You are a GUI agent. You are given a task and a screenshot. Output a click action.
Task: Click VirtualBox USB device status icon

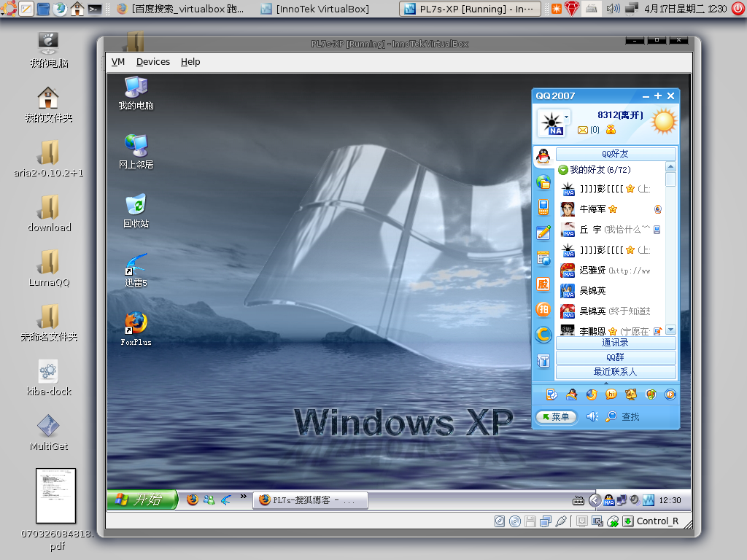point(561,521)
